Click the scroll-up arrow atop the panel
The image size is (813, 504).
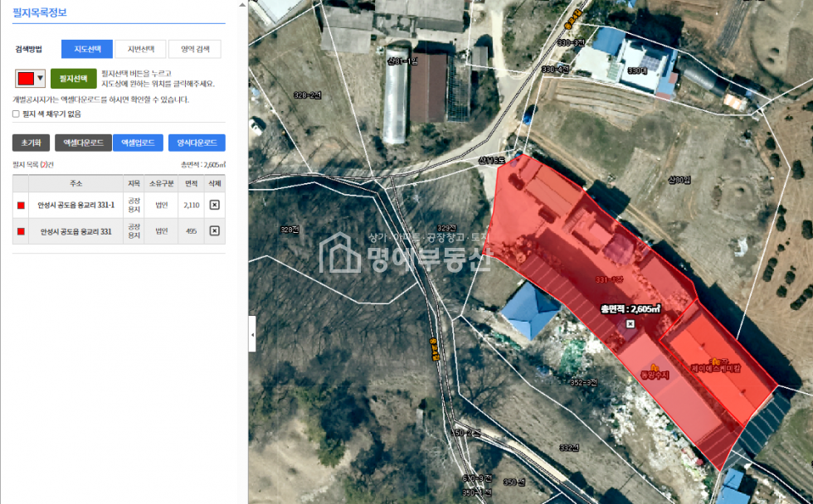point(241,4)
